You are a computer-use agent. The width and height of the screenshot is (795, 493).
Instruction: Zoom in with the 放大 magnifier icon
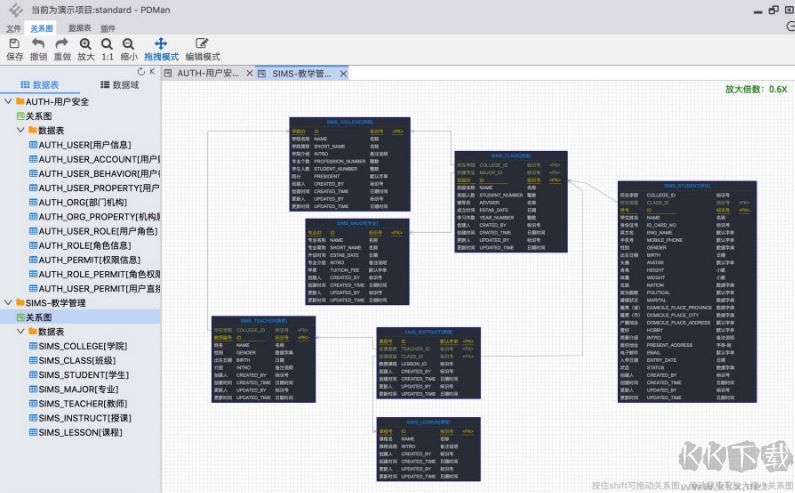[x=86, y=44]
